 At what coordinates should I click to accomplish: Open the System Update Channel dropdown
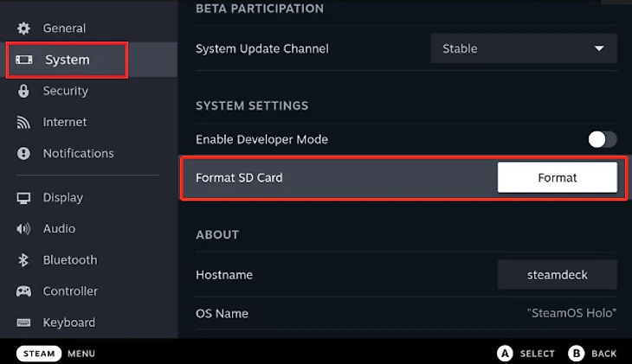coord(524,48)
